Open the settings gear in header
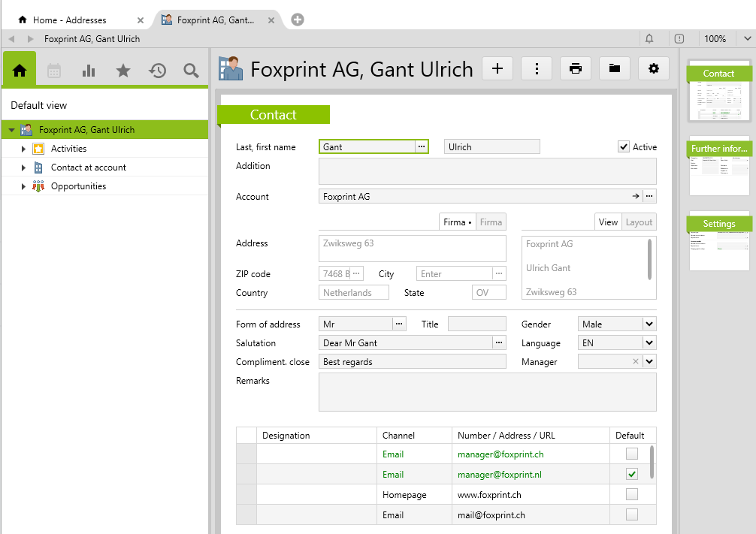 click(654, 68)
